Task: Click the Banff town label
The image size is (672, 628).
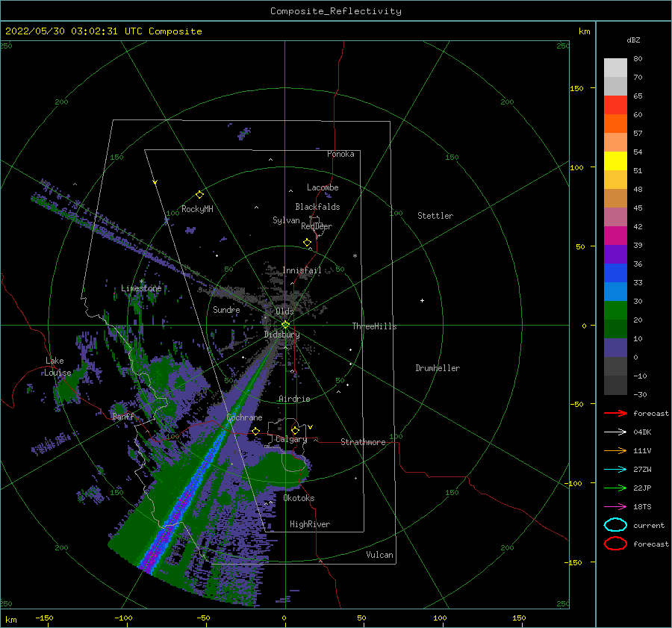Action: [123, 416]
